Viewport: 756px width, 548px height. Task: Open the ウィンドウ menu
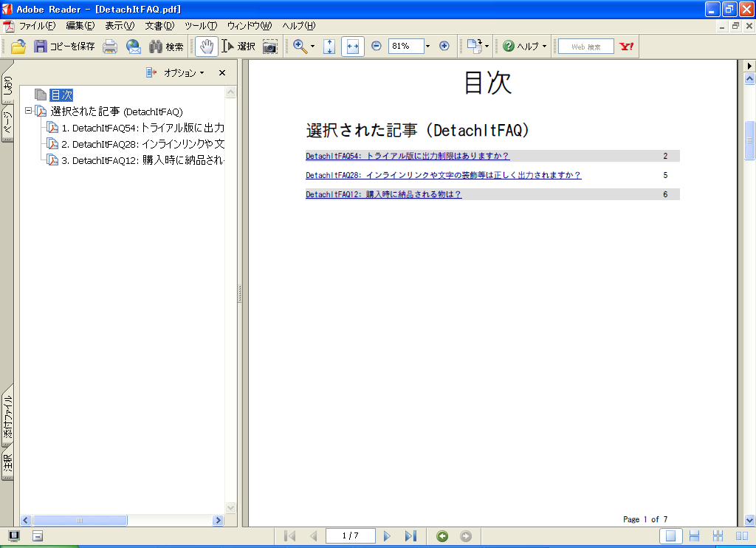click(x=250, y=26)
